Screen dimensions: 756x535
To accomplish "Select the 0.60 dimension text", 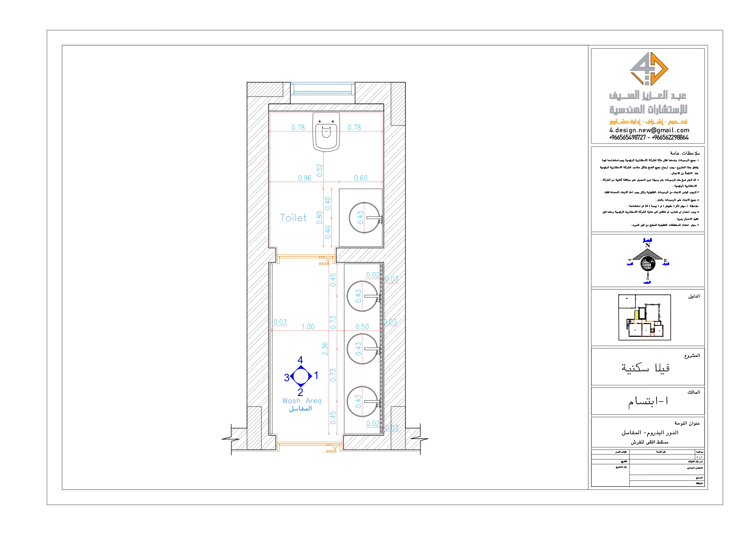I will 361,178.
